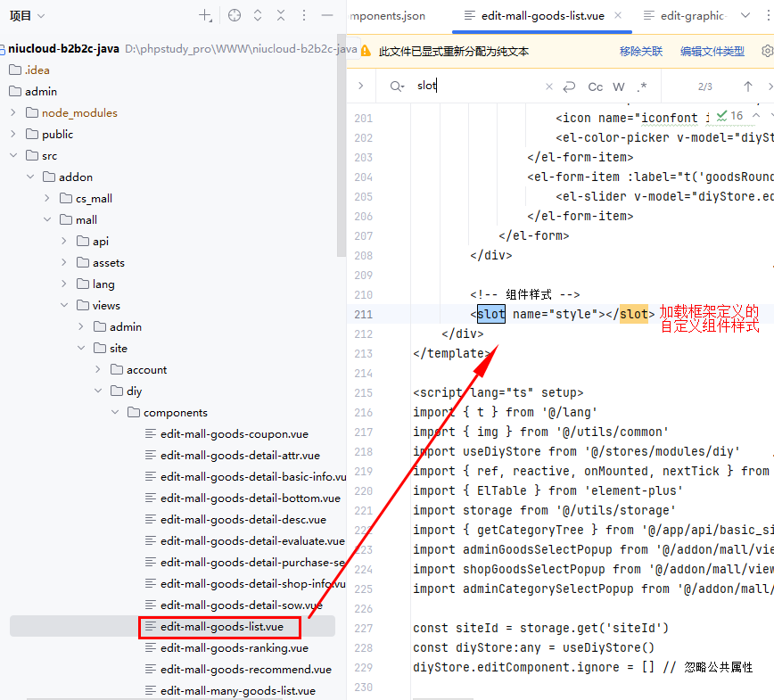The height and width of the screenshot is (700, 774).
Task: Click the 编辑文件类型 link
Action: point(712,52)
